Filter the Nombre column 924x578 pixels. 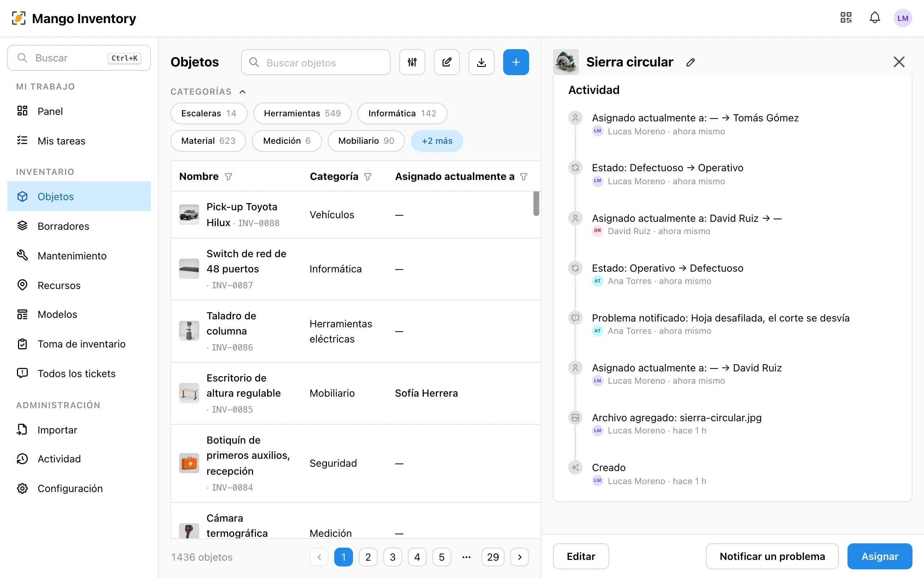[228, 177]
